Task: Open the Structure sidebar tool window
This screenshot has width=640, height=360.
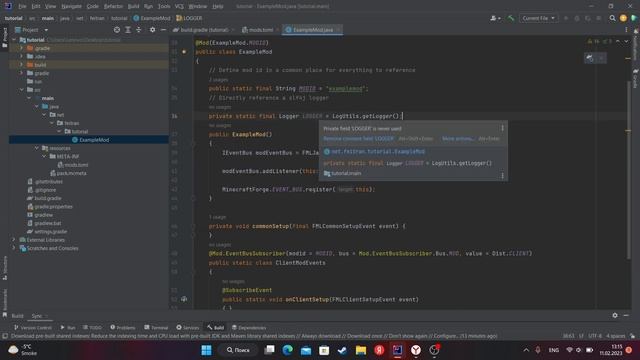Action: pyautogui.click(x=5, y=267)
